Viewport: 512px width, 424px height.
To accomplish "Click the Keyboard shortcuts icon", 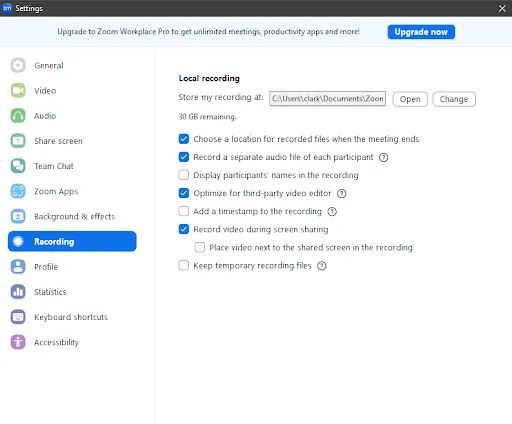I will coord(18,317).
